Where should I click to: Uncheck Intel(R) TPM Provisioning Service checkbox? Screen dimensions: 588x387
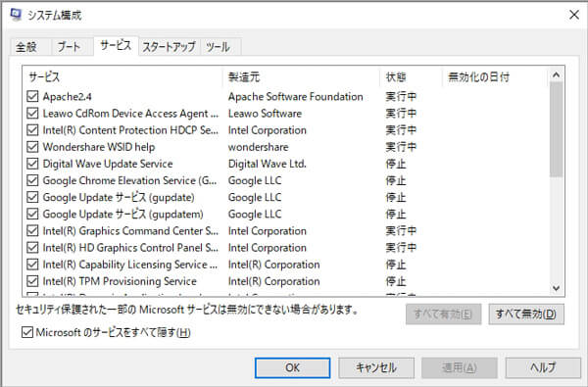(32, 281)
